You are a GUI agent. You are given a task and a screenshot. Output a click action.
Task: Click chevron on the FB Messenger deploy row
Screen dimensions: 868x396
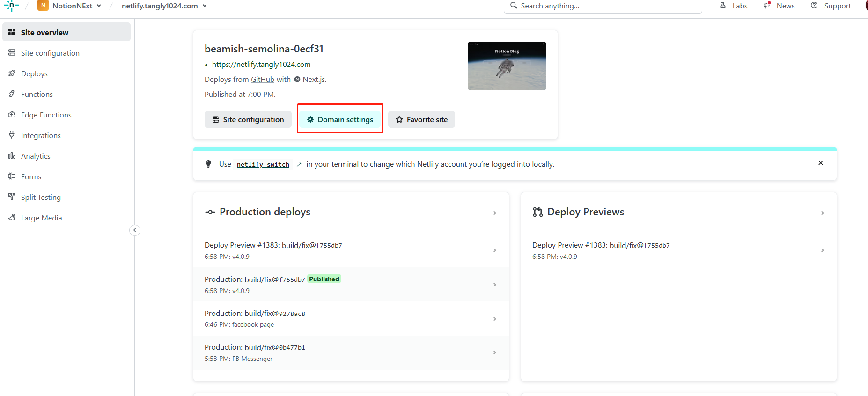tap(495, 352)
